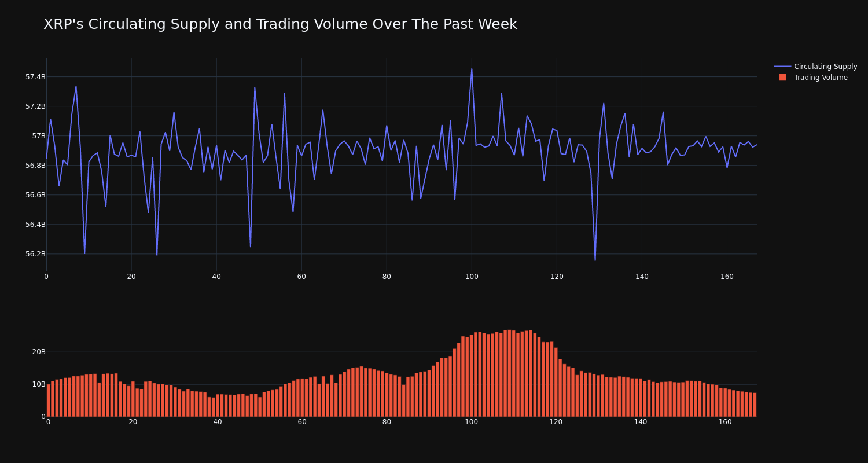This screenshot has height=463, width=868.
Task: Click the 56.4B y-axis label
Action: tap(35, 225)
